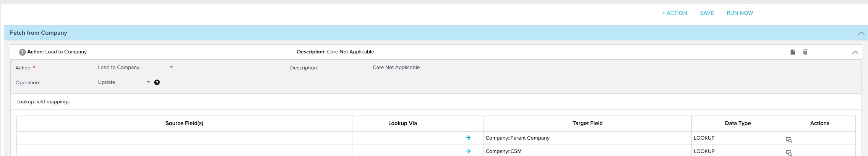Click the Target Field column header
This screenshot has height=156, width=868.
(587, 123)
